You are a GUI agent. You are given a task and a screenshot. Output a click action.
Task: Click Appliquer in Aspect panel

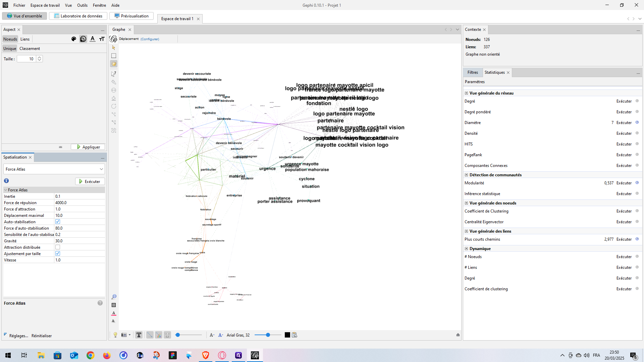coord(88,147)
